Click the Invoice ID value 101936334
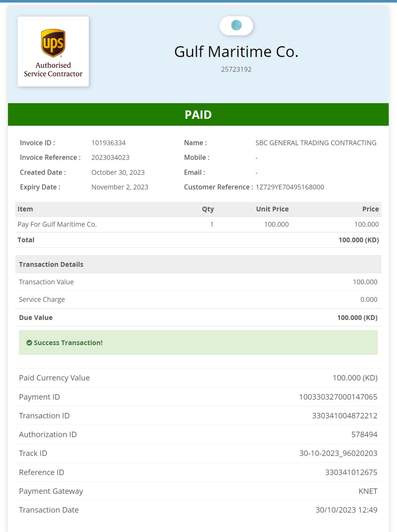The width and height of the screenshot is (397, 532). 109,143
